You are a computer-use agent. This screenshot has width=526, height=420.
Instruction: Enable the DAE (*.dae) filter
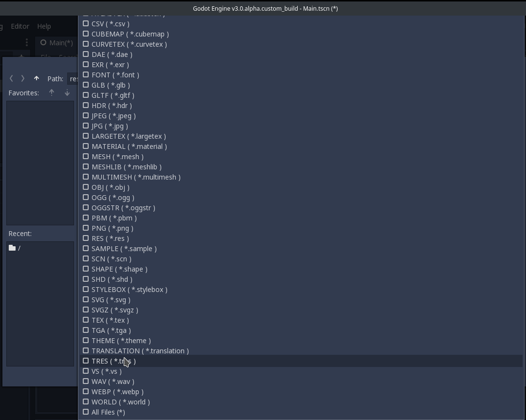point(86,54)
